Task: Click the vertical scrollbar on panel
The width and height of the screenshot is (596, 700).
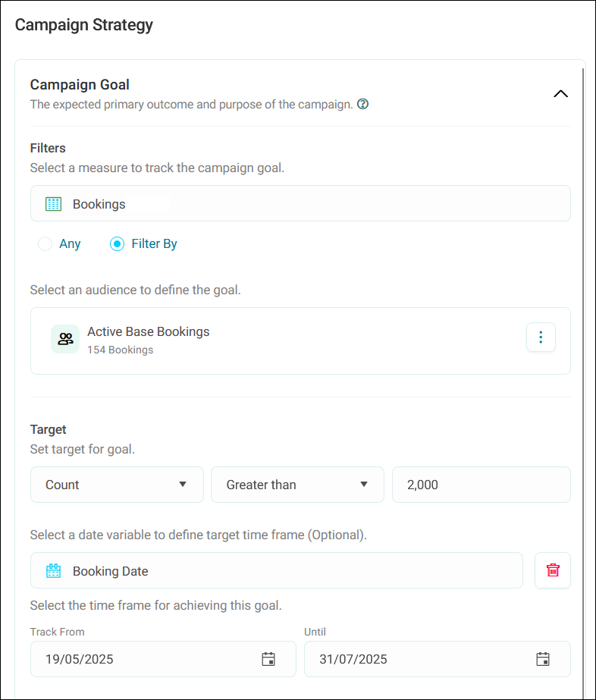Action: point(583,379)
